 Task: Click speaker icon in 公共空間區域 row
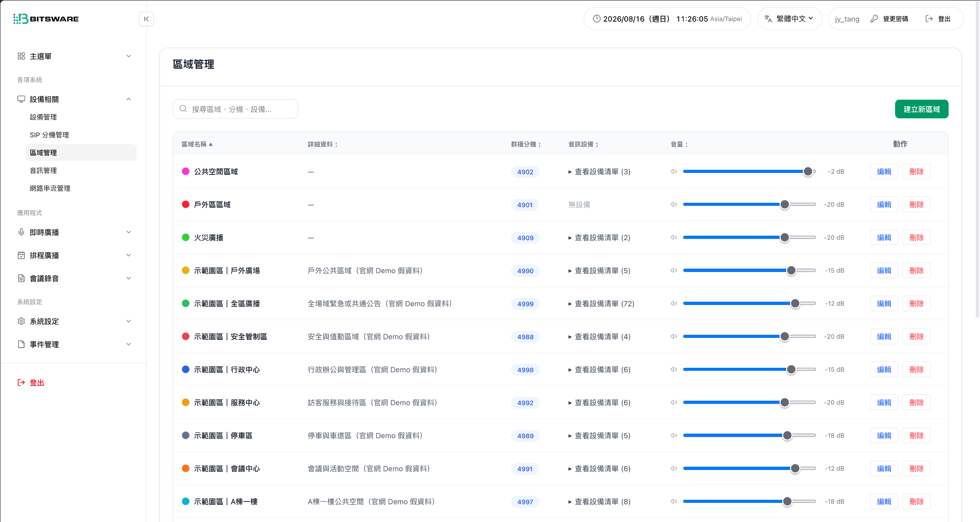(x=674, y=171)
